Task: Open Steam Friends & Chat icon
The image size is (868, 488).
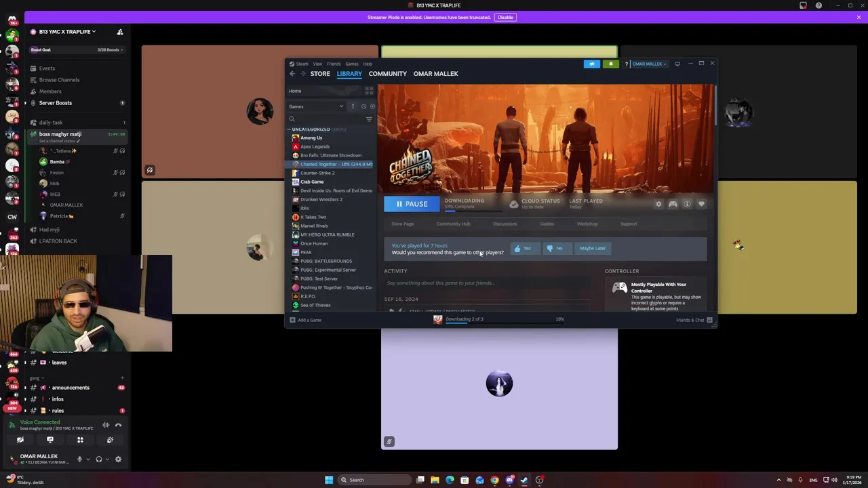Action: [709, 320]
